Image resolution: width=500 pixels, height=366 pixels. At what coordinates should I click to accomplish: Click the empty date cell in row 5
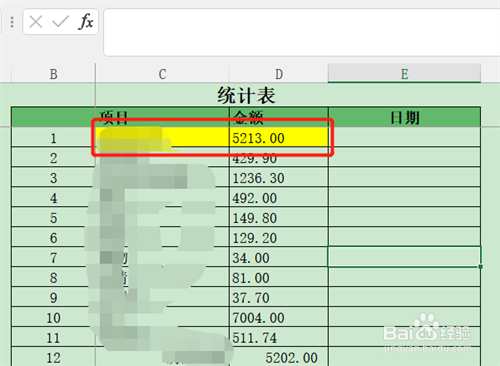pyautogui.click(x=404, y=218)
